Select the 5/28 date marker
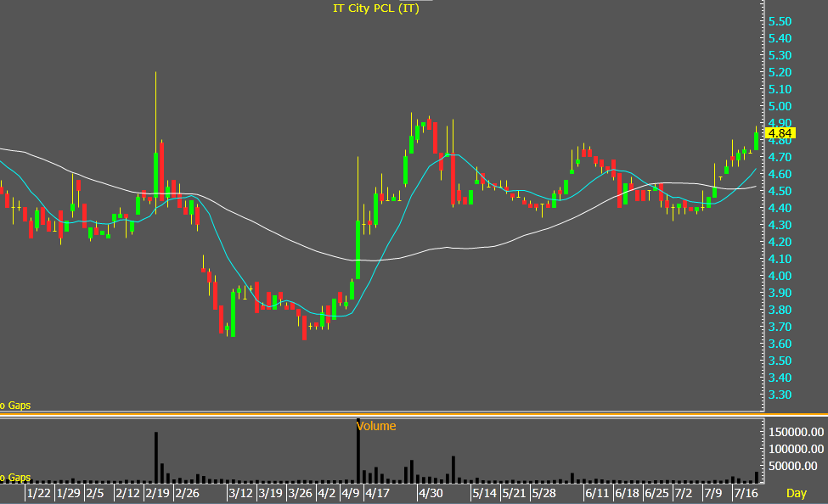The image size is (828, 504). [544, 494]
